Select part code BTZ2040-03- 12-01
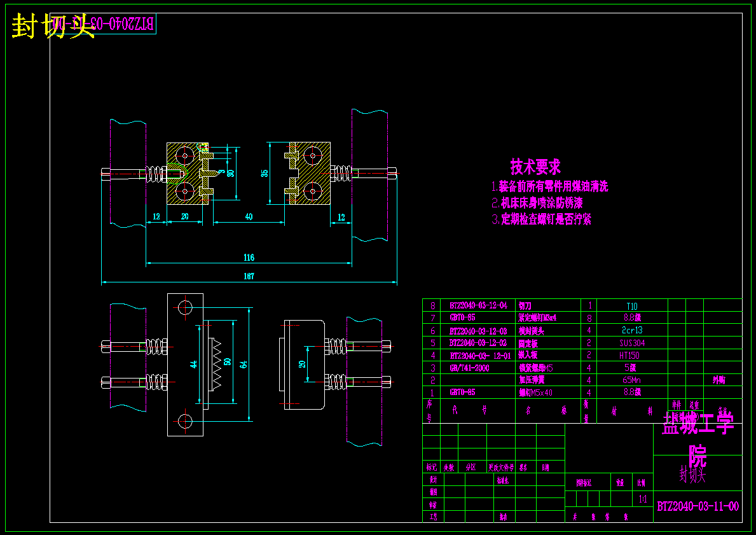756x535 pixels. (480, 356)
